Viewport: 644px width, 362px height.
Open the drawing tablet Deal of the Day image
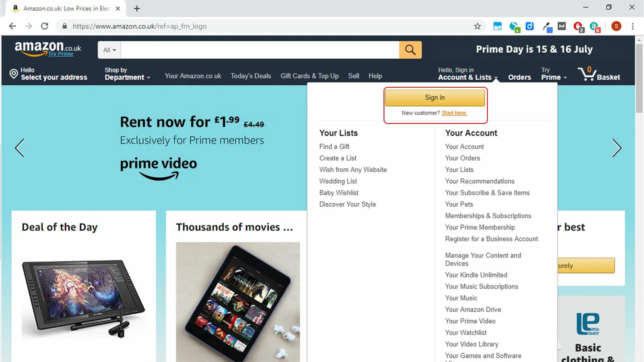pyautogui.click(x=84, y=299)
